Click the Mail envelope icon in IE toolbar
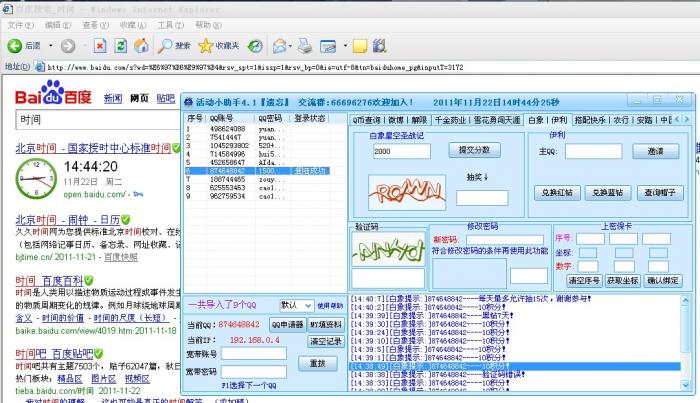 click(x=279, y=46)
